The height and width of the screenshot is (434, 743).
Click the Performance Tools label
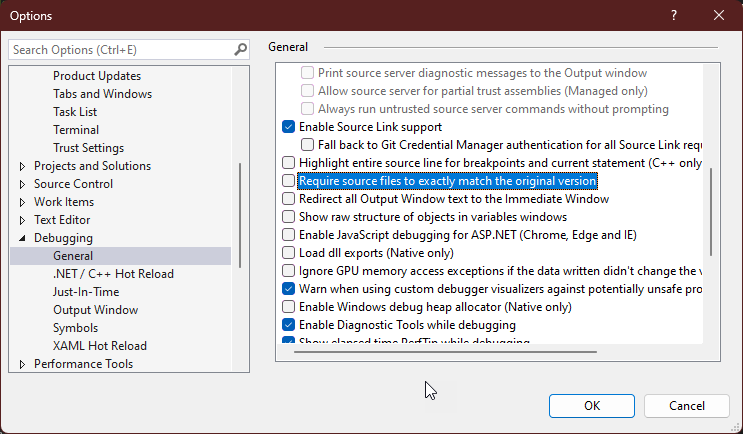click(x=83, y=364)
